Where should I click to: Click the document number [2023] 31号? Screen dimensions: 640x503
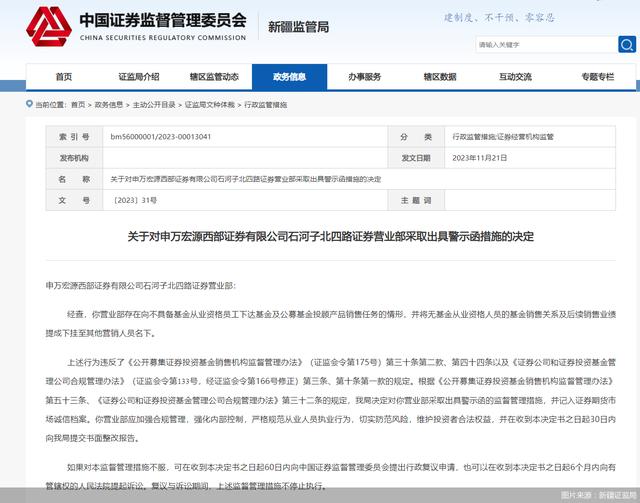(x=134, y=200)
